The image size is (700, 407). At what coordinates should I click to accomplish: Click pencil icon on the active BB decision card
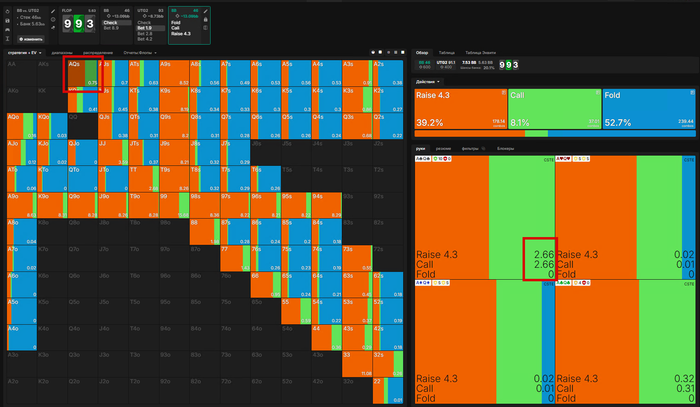tap(205, 11)
